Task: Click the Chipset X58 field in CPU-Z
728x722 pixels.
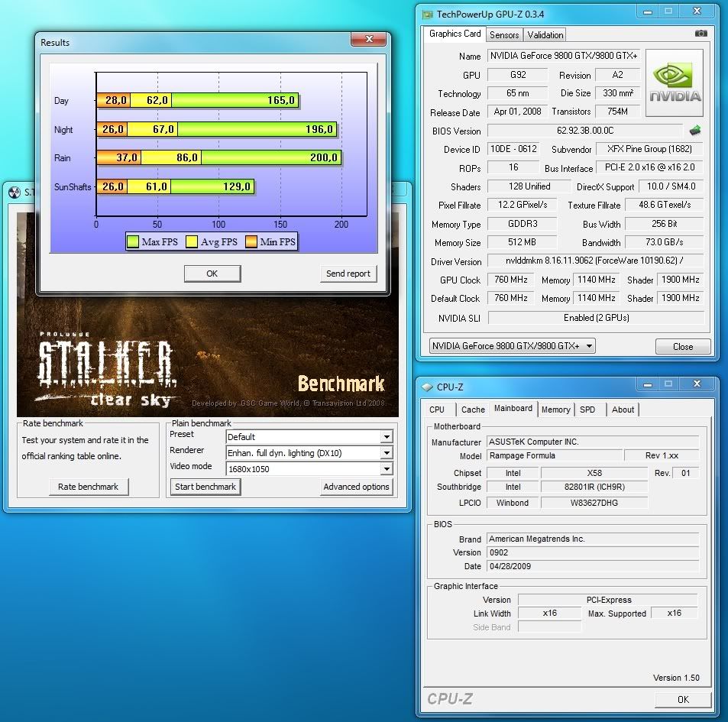Action: [594, 473]
